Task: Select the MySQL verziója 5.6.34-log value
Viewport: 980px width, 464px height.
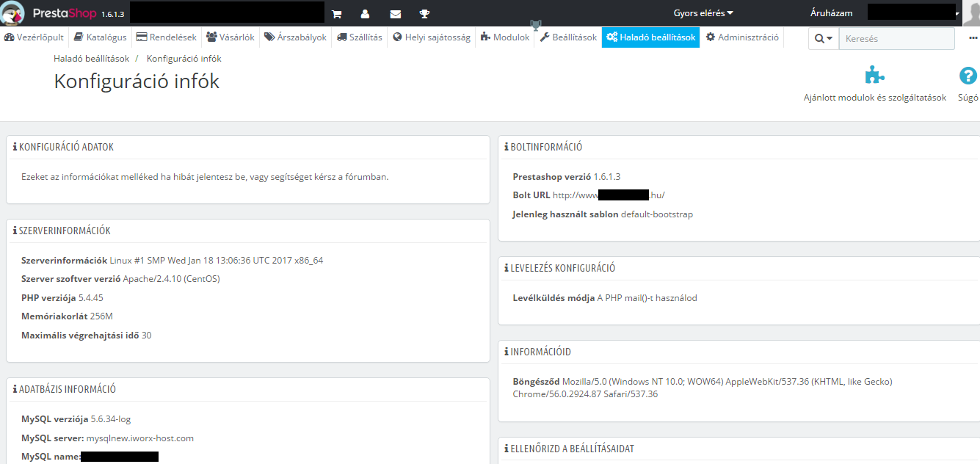Action: pos(111,419)
